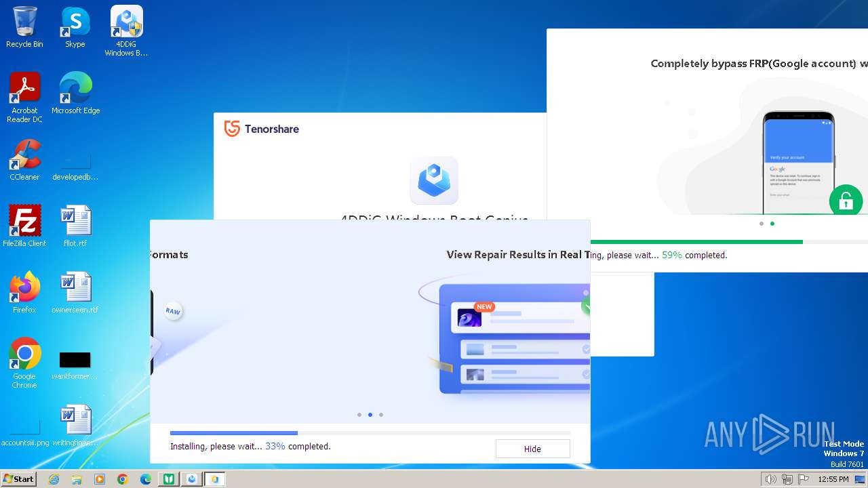
Task: Launch Internet Explorer from the taskbar
Action: coord(54,479)
